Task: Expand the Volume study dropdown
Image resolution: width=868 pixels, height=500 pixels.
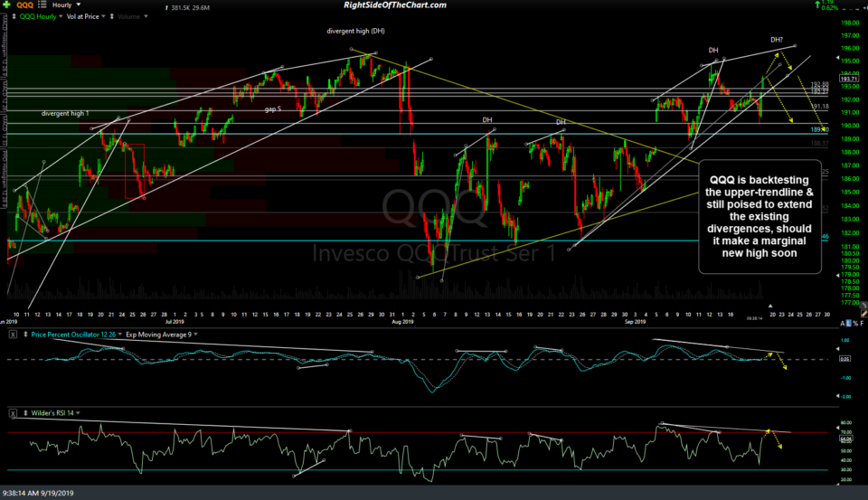Action: (x=146, y=16)
